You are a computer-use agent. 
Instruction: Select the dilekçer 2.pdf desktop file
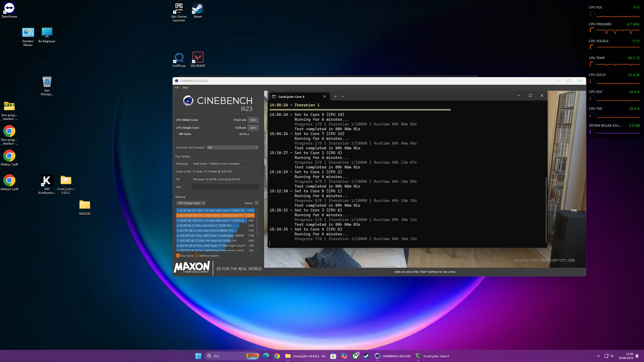[9, 183]
